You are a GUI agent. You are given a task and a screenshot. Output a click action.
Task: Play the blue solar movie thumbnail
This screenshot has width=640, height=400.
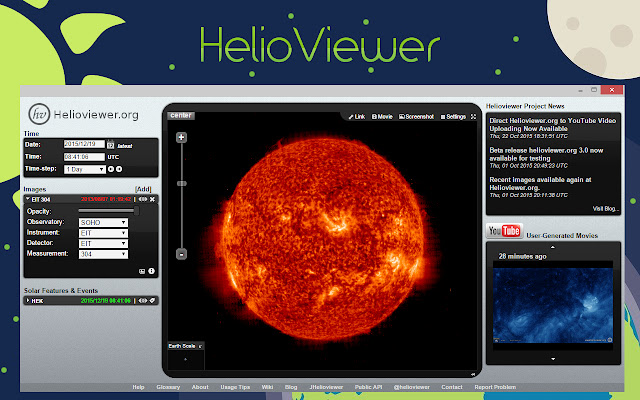tap(553, 305)
